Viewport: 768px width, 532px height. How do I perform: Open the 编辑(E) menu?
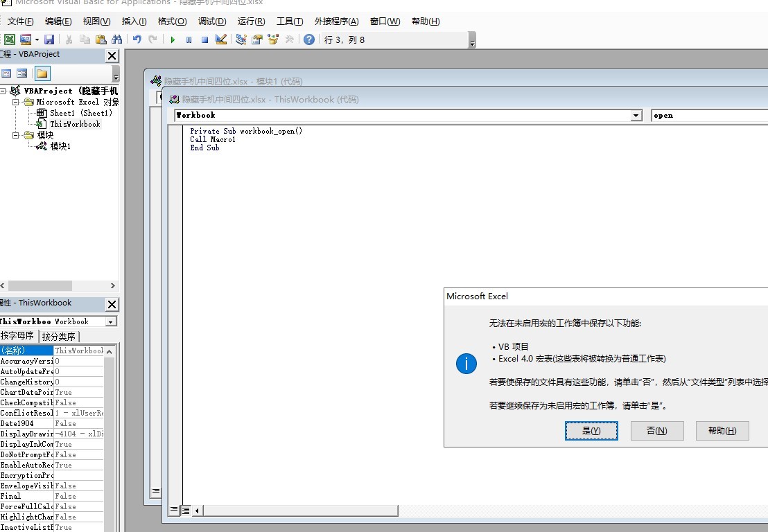coord(58,21)
